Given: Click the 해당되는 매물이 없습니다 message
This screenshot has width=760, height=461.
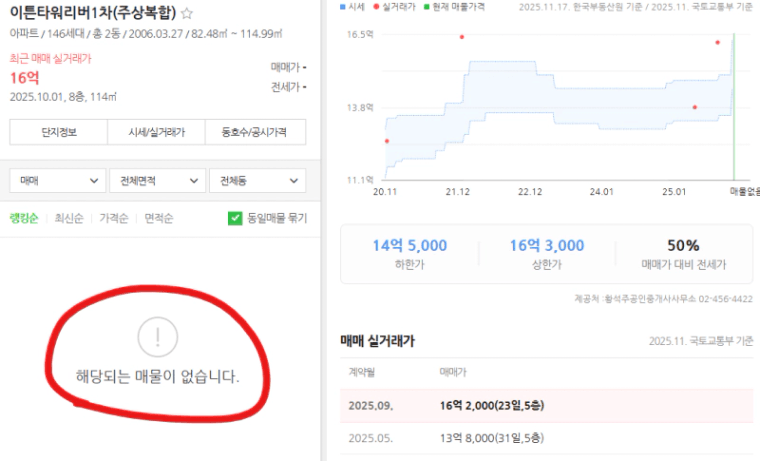Looking at the screenshot, I should click(x=158, y=376).
